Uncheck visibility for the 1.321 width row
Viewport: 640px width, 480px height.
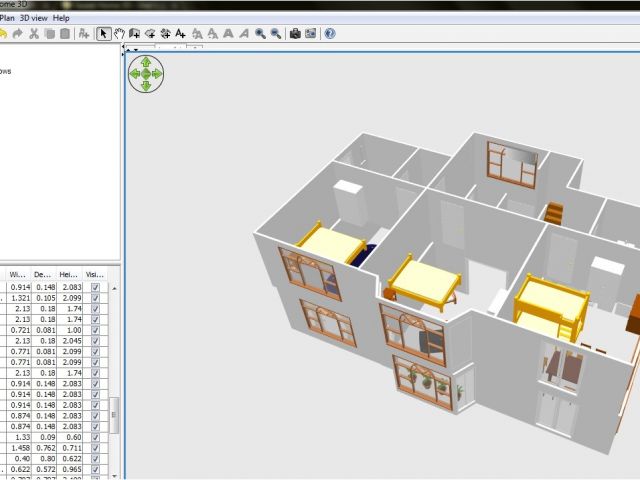(95, 299)
